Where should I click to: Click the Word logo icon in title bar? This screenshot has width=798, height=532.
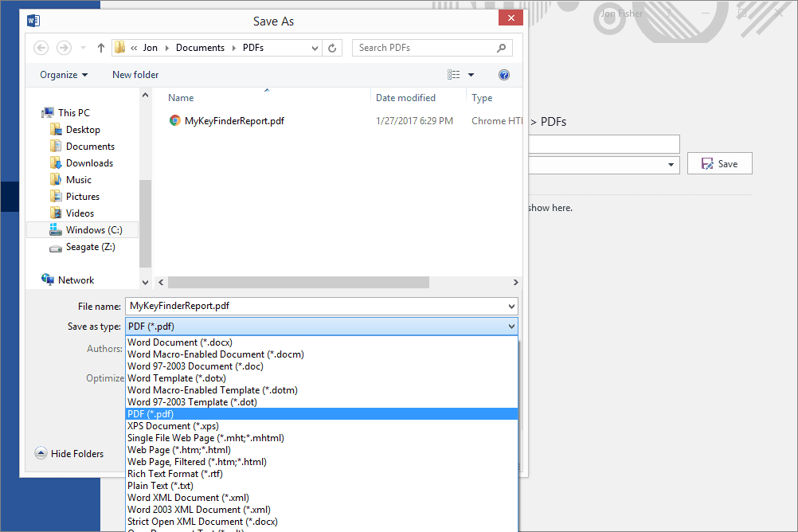coord(33,21)
